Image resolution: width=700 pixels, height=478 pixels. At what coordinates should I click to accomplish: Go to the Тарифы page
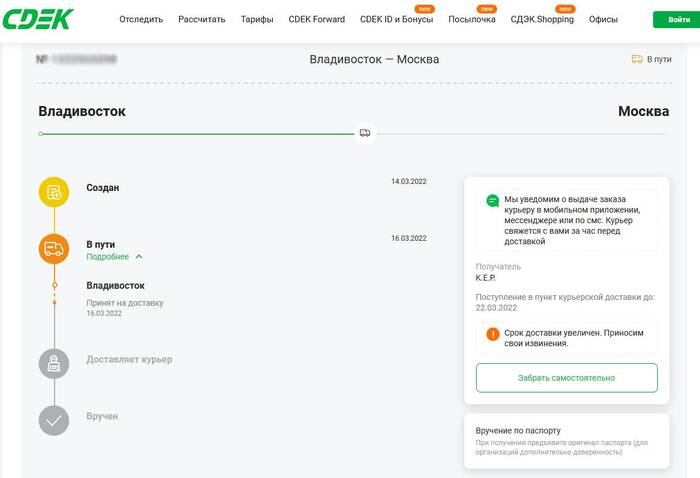coord(257,19)
